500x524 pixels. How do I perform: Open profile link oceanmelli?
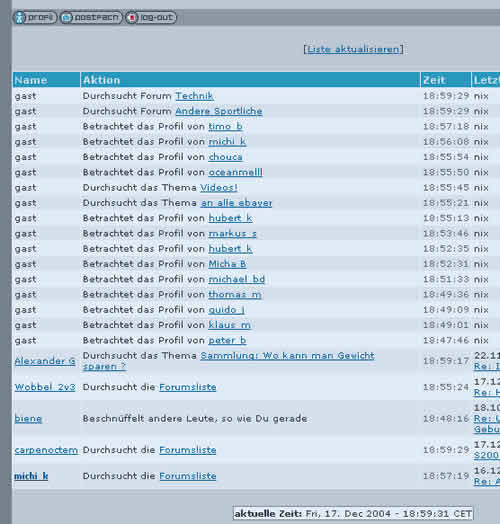click(236, 172)
